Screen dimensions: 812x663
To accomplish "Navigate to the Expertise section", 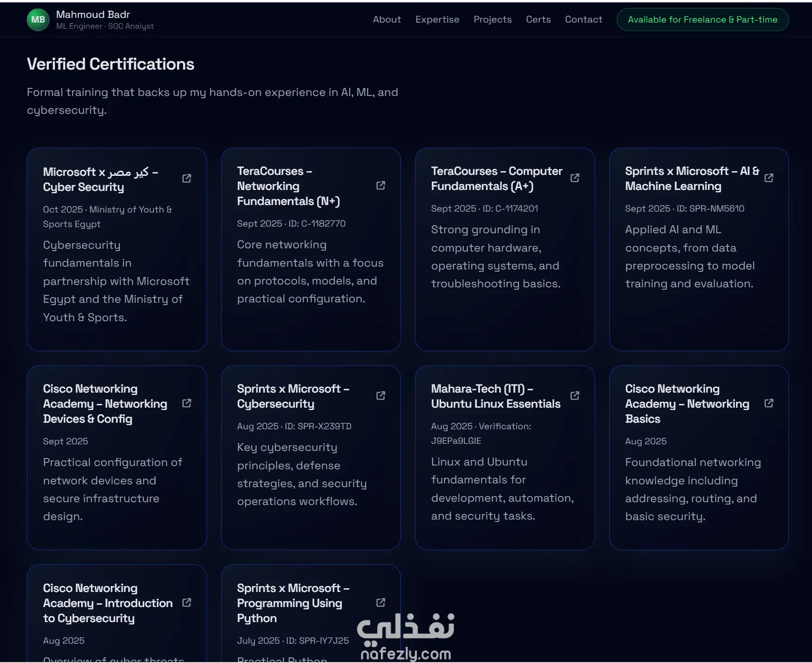I will point(437,19).
